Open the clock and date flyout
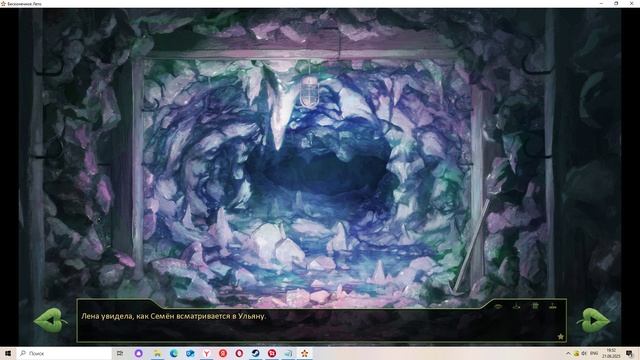The height and width of the screenshot is (360, 640). (611, 353)
